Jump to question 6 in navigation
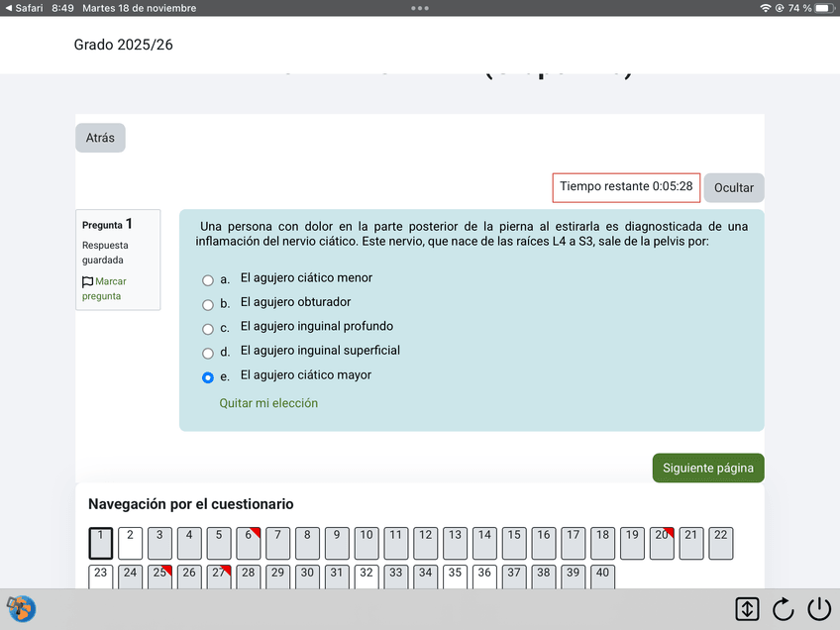840x630 pixels. 248,543
